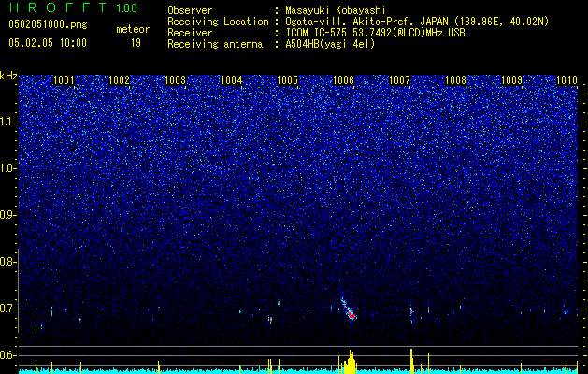This screenshot has width=588, height=374.
Task: Click the 0.7 kHz axis tick label
Action: [7, 309]
